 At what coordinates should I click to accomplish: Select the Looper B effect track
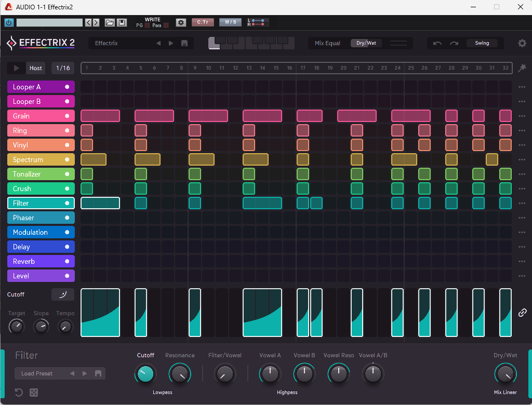click(41, 101)
